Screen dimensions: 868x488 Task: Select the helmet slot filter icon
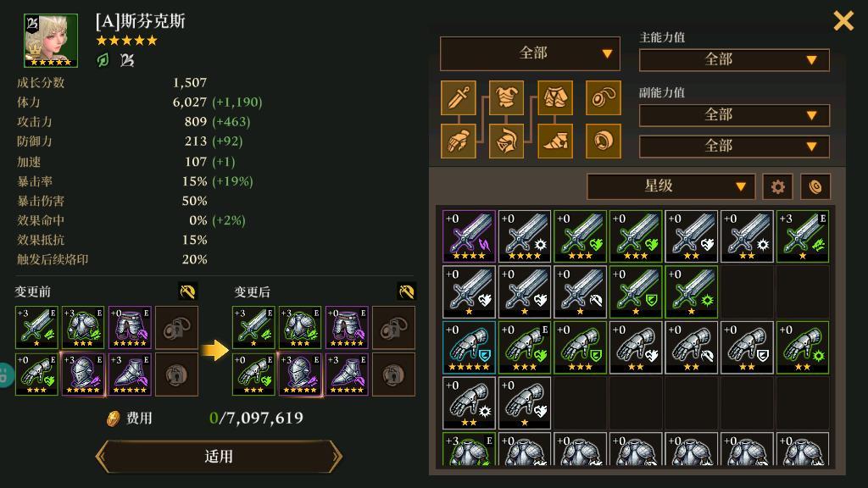(507, 141)
